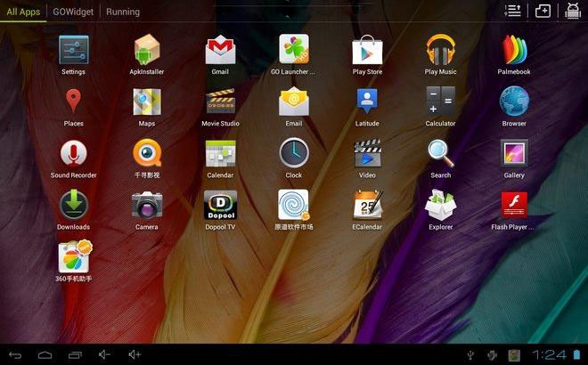Tap the Recent apps button
588x365 pixels.
coord(75,354)
